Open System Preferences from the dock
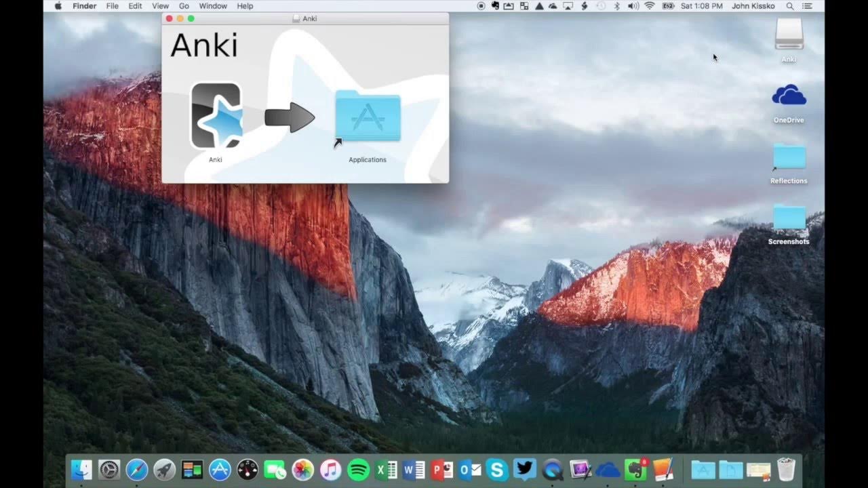Image resolution: width=868 pixels, height=488 pixels. 108,469
